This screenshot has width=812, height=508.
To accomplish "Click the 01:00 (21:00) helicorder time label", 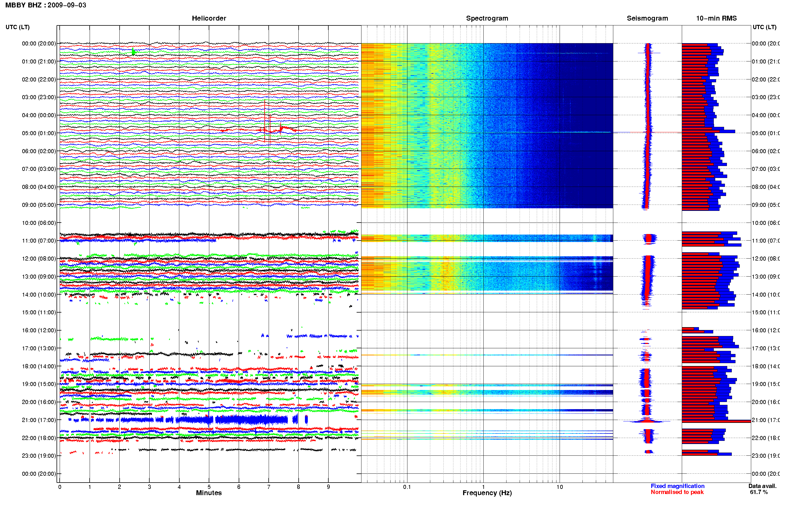I will (x=39, y=61).
